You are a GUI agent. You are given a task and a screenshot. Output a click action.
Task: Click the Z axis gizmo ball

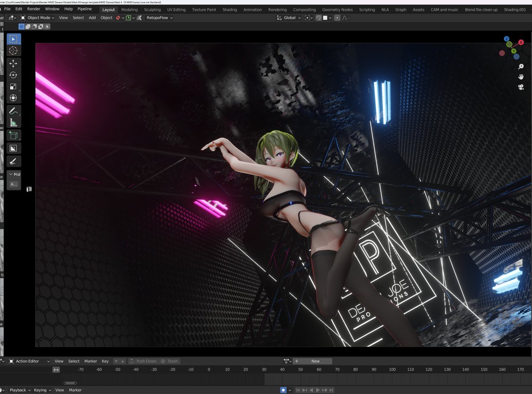click(508, 39)
